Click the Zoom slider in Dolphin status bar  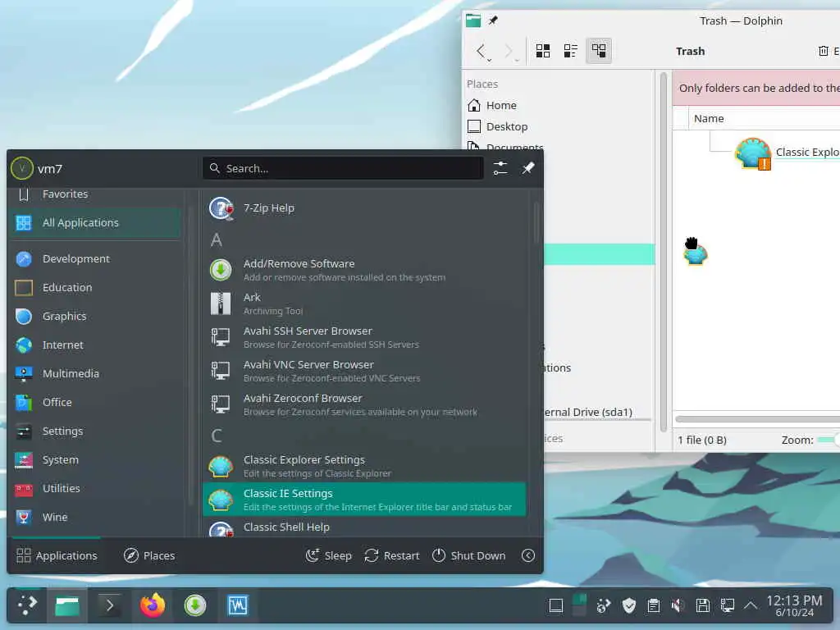[829, 441]
